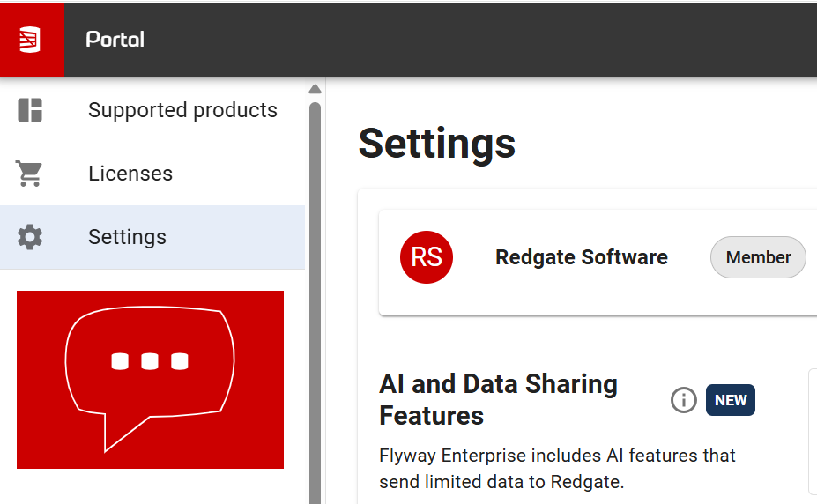
Task: Click the Portal title in the top bar
Action: click(115, 40)
